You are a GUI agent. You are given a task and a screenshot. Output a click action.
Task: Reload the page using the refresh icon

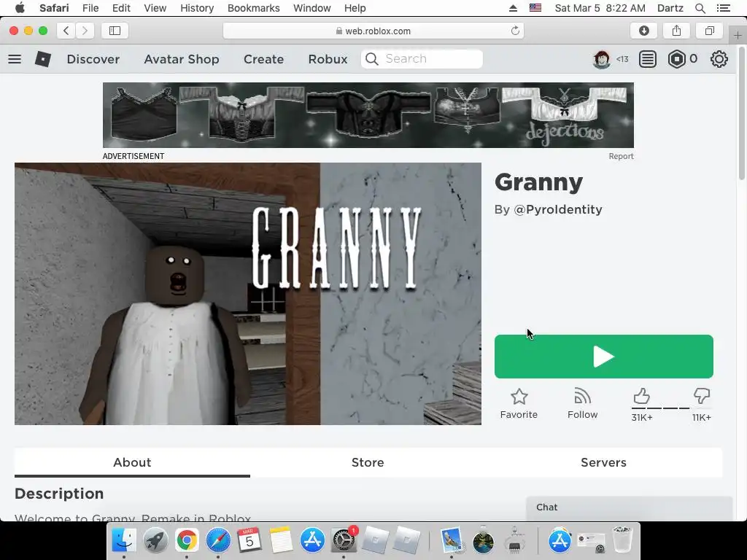click(515, 31)
